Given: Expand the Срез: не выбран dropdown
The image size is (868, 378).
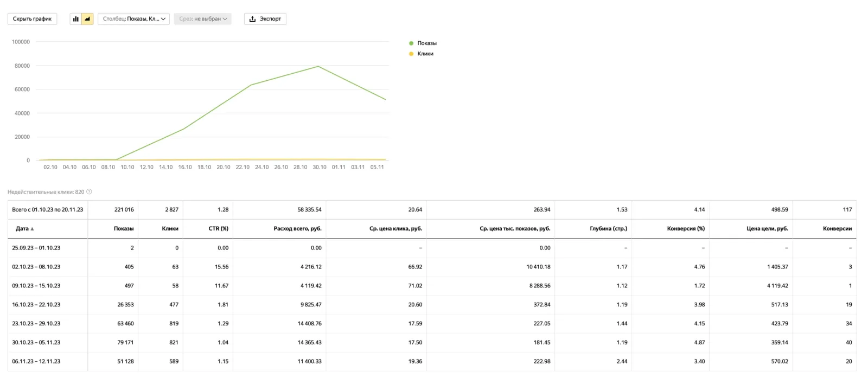Looking at the screenshot, I should 203,19.
